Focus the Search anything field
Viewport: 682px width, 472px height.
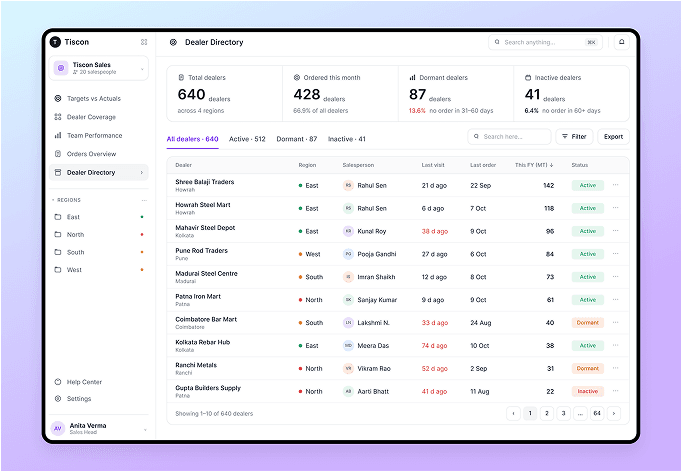coord(545,42)
